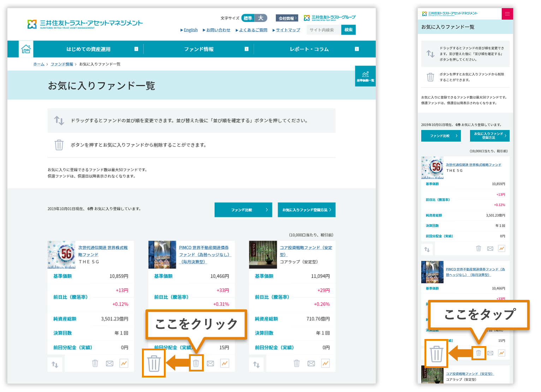Mobile view: email icon under THE 5G
The height and width of the screenshot is (392, 541).
point(490,249)
